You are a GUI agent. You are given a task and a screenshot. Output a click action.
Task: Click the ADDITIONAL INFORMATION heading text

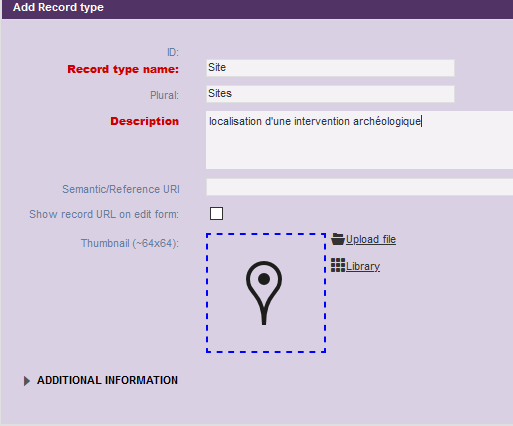pyautogui.click(x=107, y=380)
